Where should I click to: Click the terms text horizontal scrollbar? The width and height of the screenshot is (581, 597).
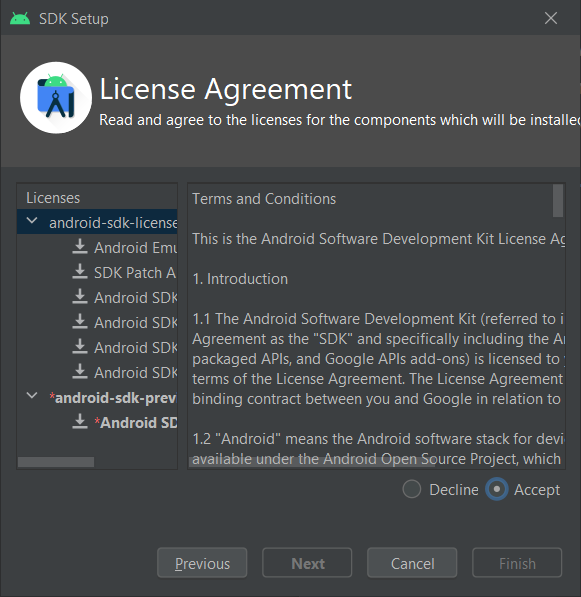pyautogui.click(x=311, y=461)
